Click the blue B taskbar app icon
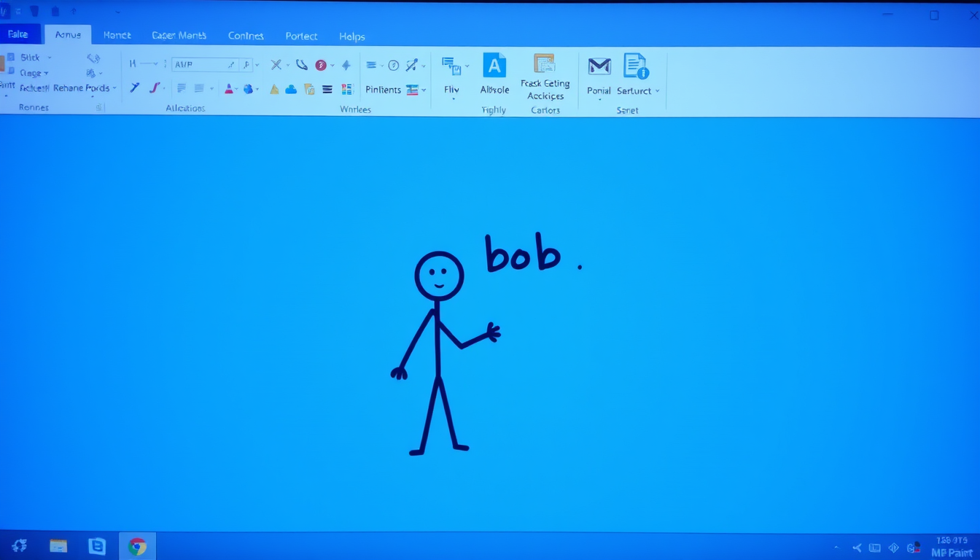980x560 pixels. (x=96, y=545)
